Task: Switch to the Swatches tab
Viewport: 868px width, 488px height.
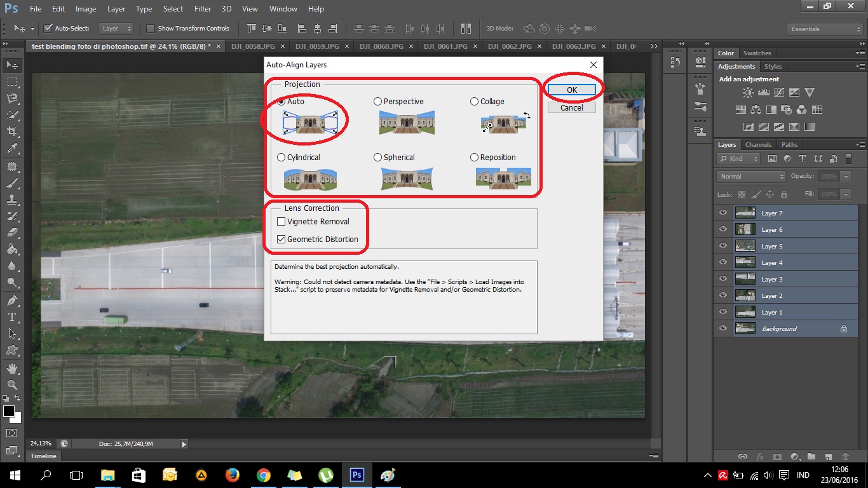Action: click(757, 53)
